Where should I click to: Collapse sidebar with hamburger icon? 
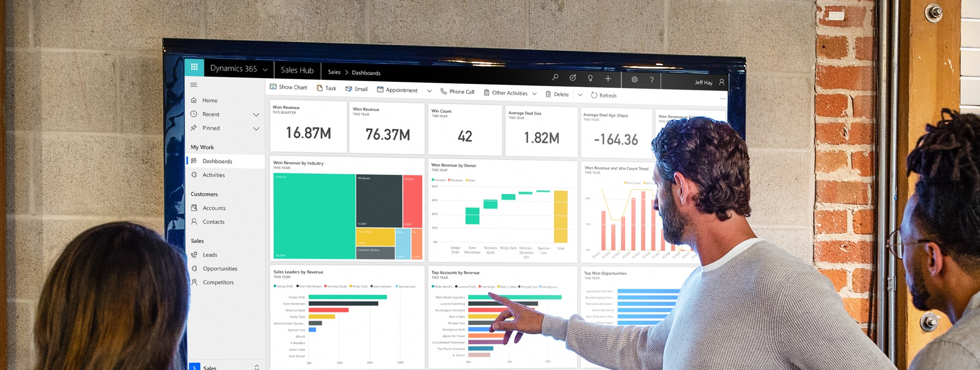click(194, 85)
